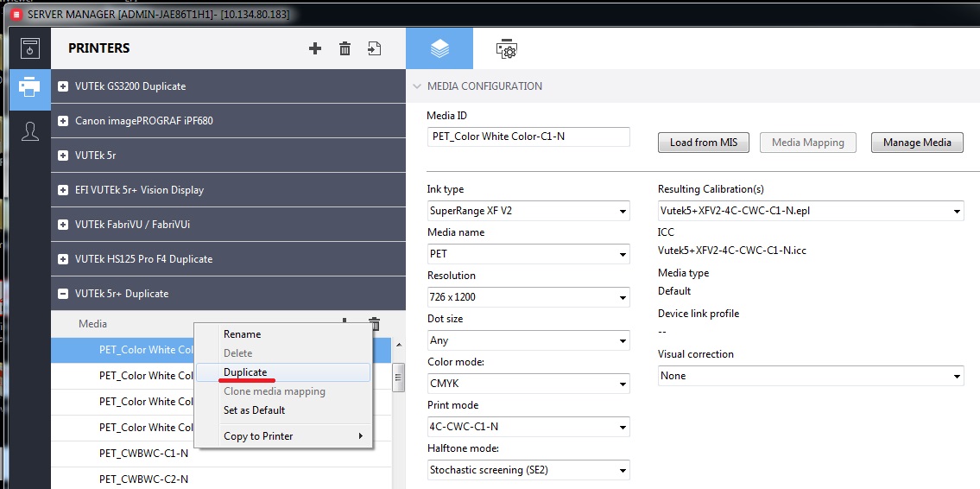Open the users icon in left sidebar
Image resolution: width=980 pixels, height=489 pixels.
pyautogui.click(x=30, y=130)
